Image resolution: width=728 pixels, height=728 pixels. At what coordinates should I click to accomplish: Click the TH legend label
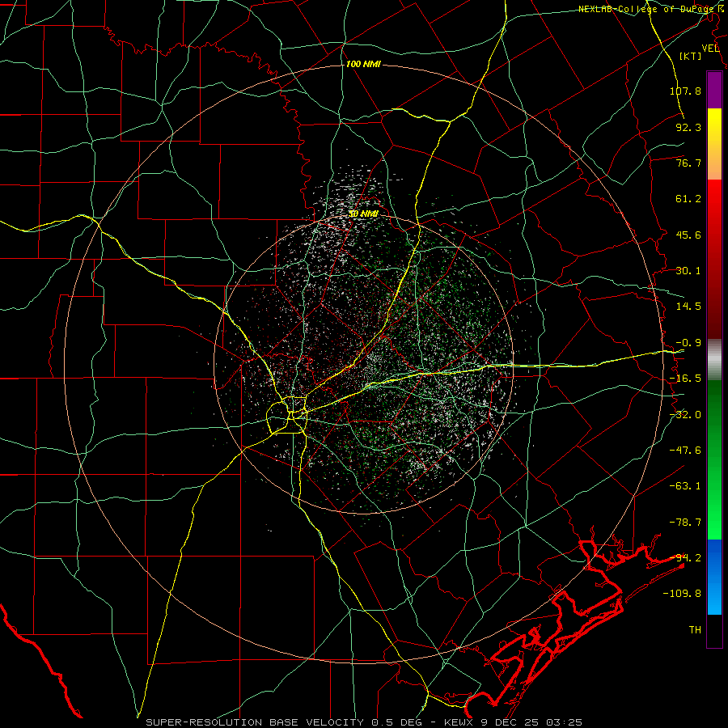(x=695, y=630)
